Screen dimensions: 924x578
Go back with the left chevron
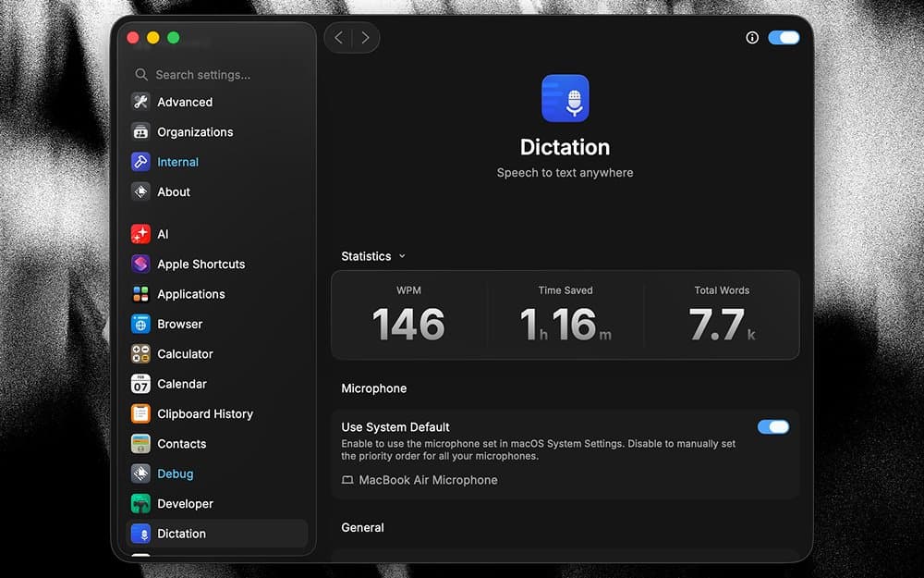(338, 38)
